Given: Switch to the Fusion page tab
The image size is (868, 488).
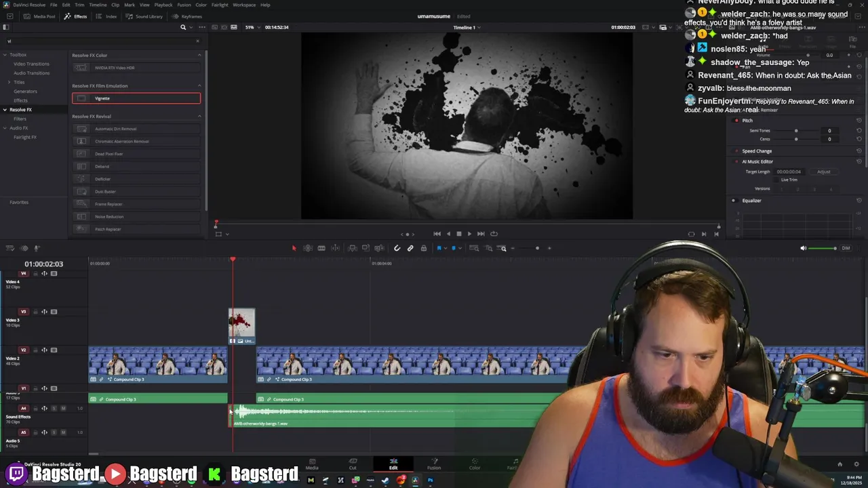Looking at the screenshot, I should pyautogui.click(x=434, y=464).
